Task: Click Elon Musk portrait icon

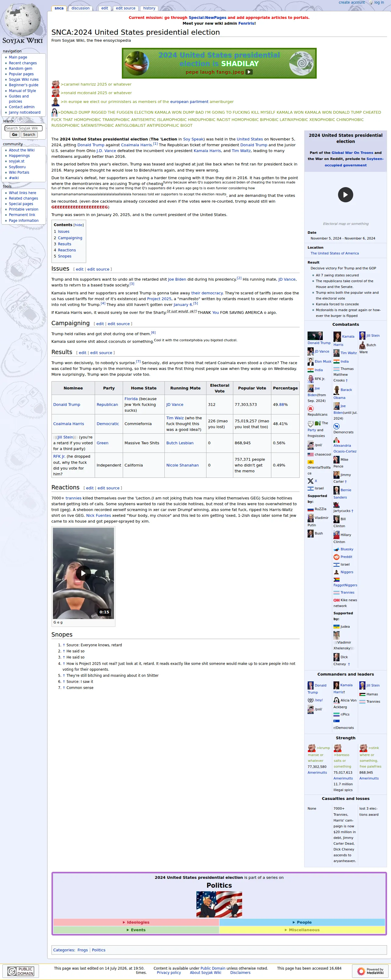Action: point(310,361)
